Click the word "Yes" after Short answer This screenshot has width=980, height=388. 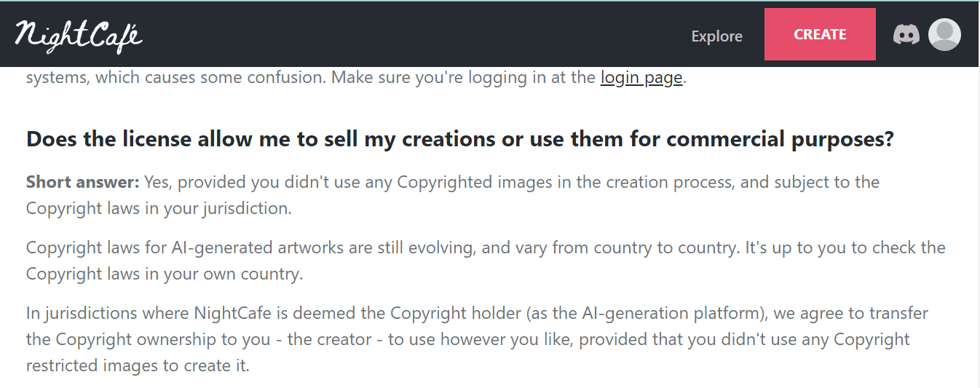157,182
